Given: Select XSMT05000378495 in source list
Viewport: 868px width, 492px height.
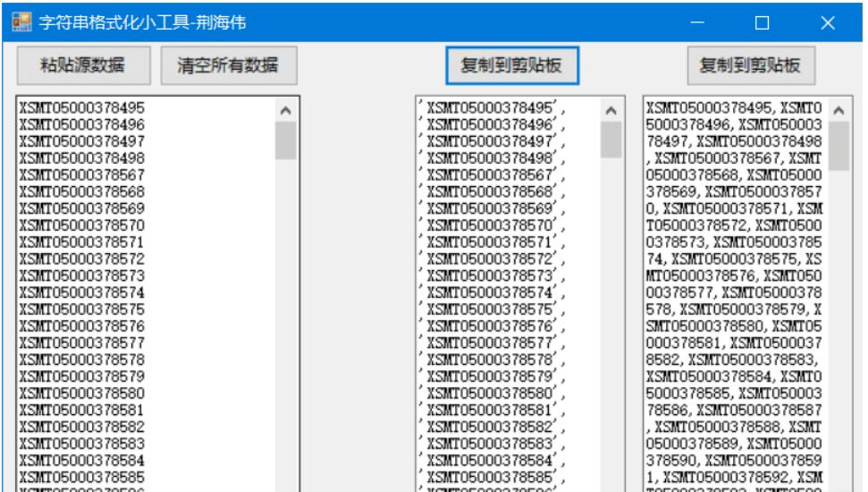Looking at the screenshot, I should coord(82,107).
